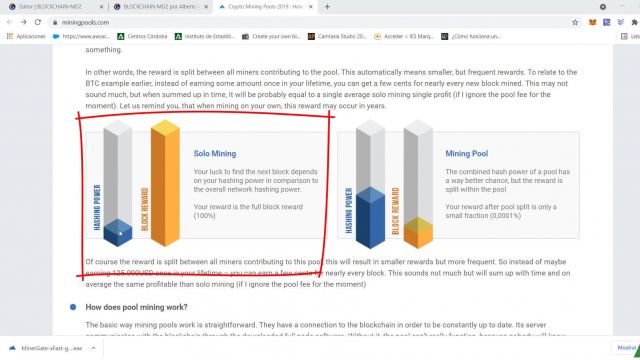Image resolution: width=640 pixels, height=360 pixels.
Task: Click the Solo Mining orange block reward bar
Action: (165, 183)
